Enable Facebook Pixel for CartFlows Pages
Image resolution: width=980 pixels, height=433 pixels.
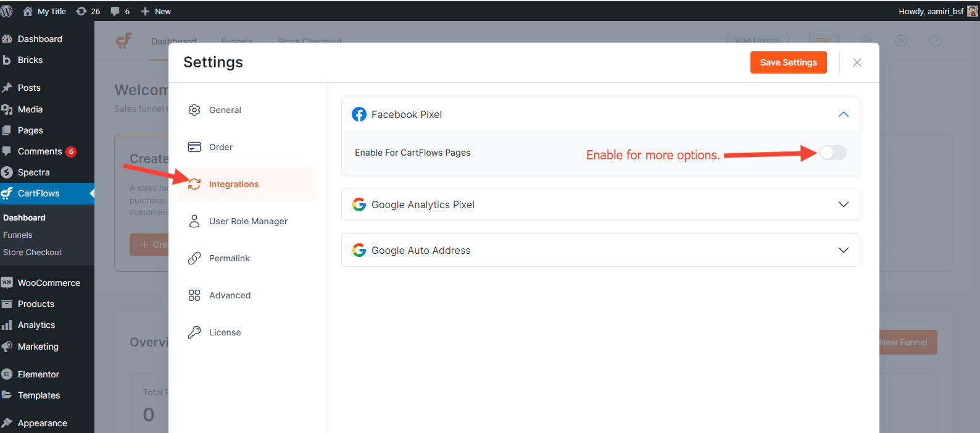[833, 153]
